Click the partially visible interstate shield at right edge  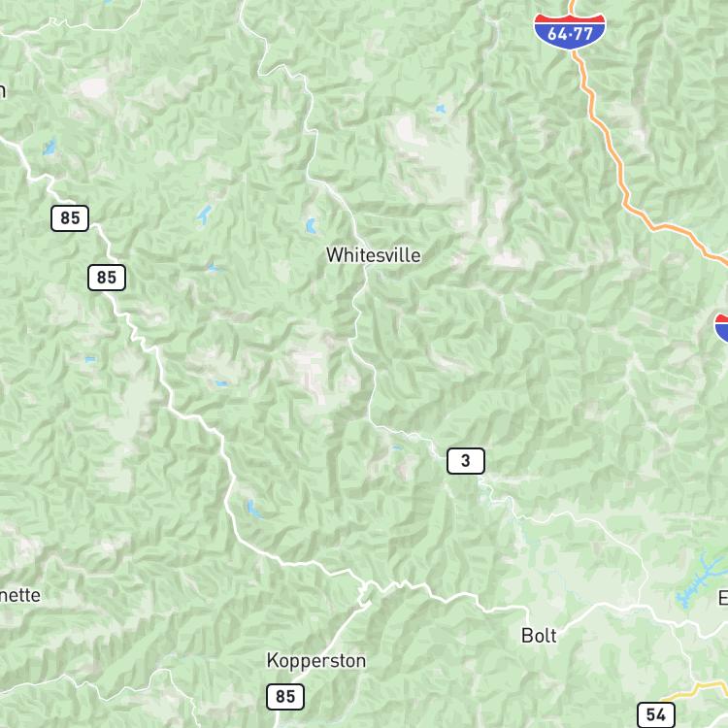[x=721, y=327]
